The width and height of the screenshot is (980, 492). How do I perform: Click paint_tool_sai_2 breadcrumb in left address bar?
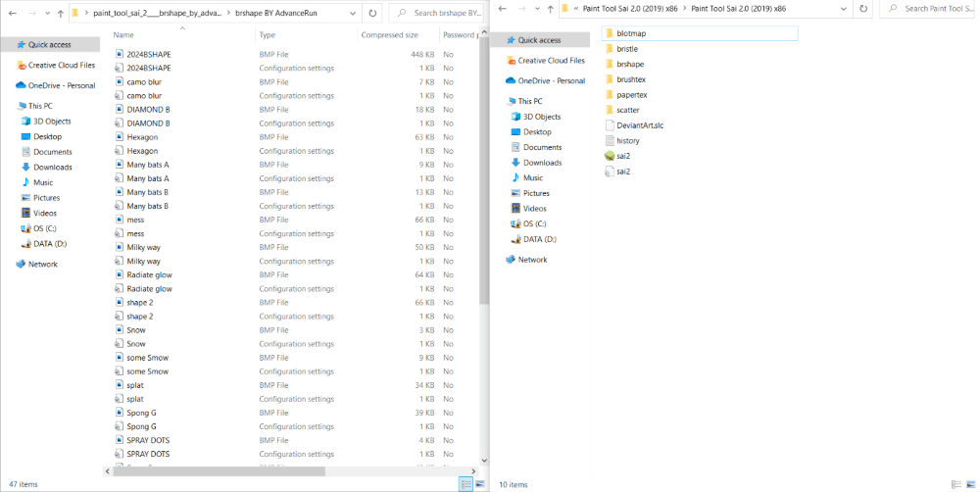(x=158, y=13)
